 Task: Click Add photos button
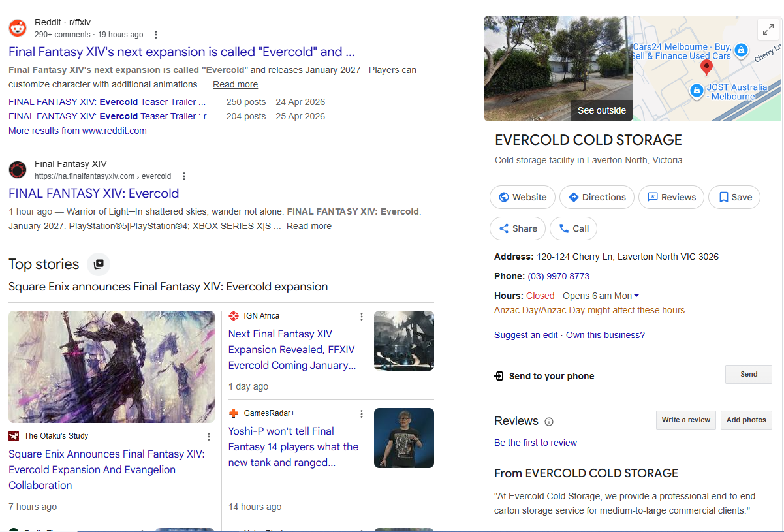(746, 420)
